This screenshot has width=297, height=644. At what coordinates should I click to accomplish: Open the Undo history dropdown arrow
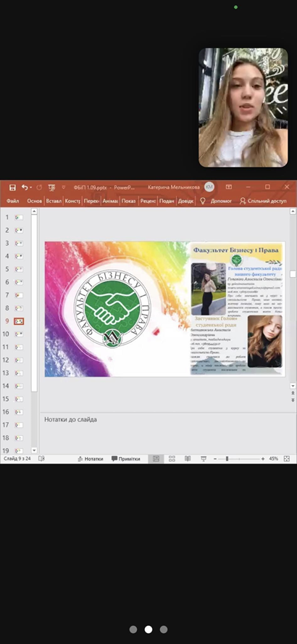[x=30, y=188]
